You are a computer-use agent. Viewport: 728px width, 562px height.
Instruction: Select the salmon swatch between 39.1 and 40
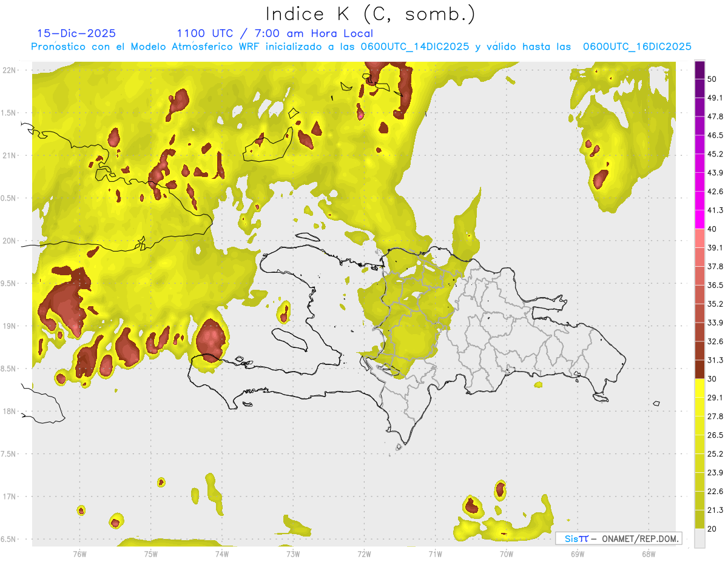click(699, 238)
